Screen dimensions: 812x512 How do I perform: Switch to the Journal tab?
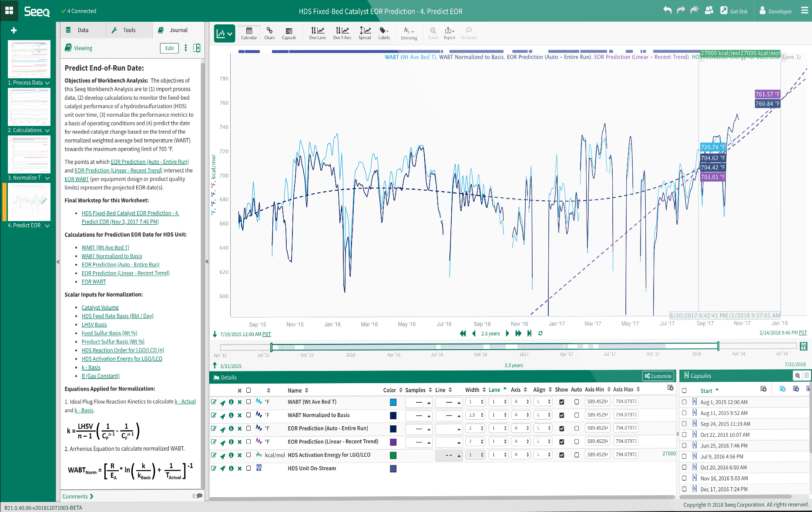[178, 30]
